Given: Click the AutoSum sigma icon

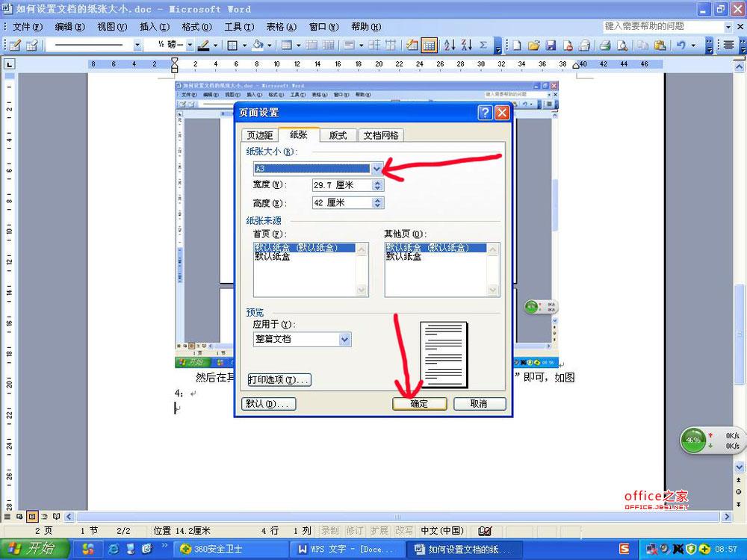Looking at the screenshot, I should click(x=483, y=46).
